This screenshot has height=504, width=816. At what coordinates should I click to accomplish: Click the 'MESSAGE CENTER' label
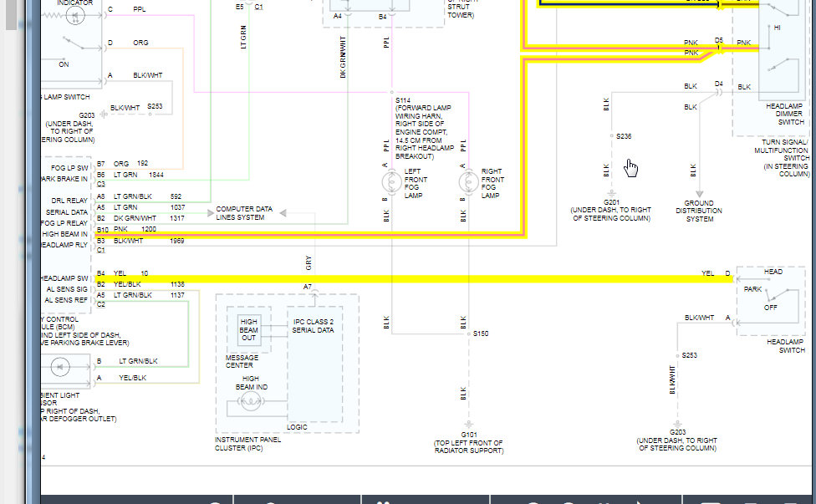(242, 361)
